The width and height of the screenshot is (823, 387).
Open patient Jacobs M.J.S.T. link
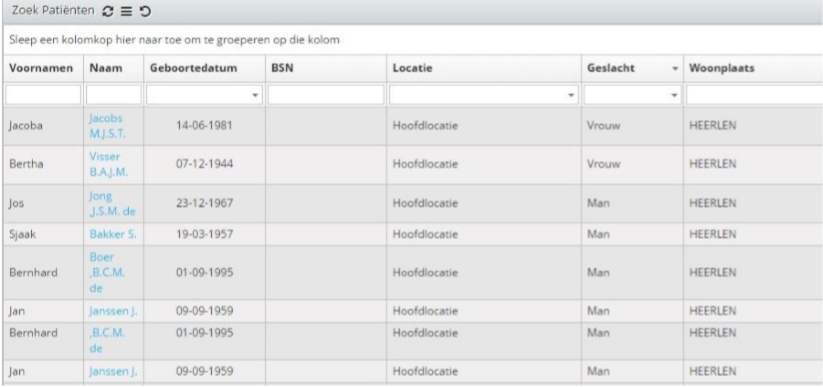coord(107,126)
